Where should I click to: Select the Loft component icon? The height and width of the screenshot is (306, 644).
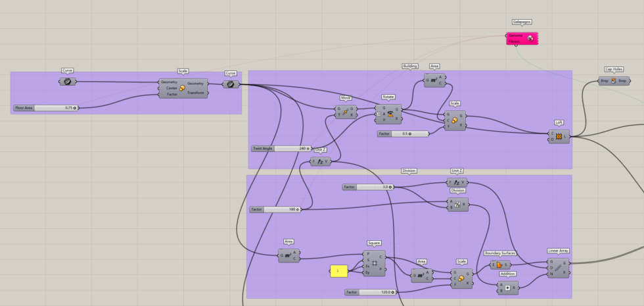(x=558, y=137)
